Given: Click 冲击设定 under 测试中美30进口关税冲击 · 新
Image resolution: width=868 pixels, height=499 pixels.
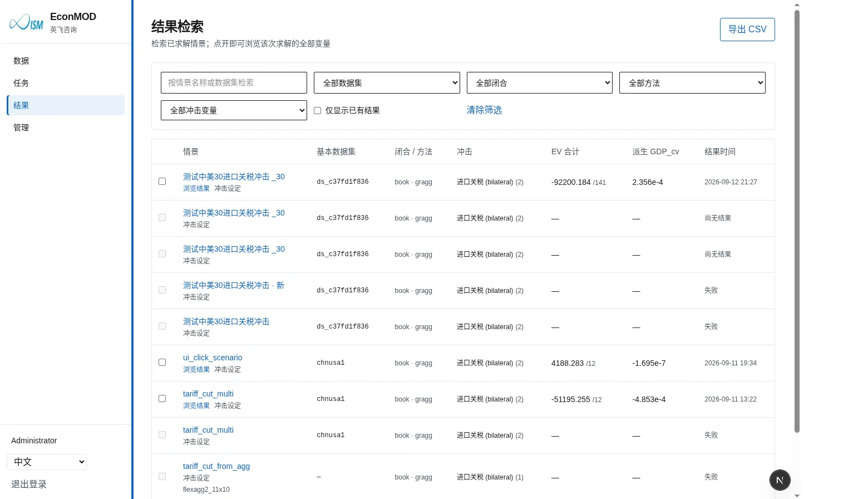Looking at the screenshot, I should (196, 297).
